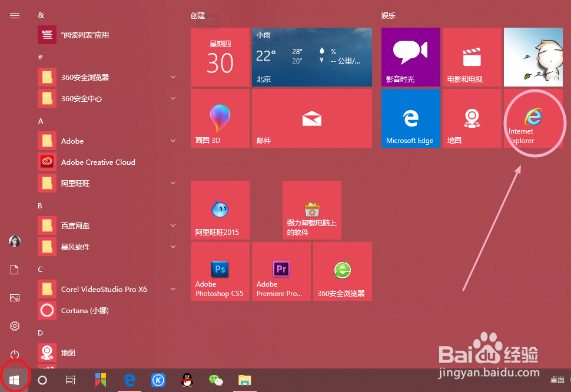Open 地图 in the D section list
The height and width of the screenshot is (392, 571).
(x=108, y=353)
